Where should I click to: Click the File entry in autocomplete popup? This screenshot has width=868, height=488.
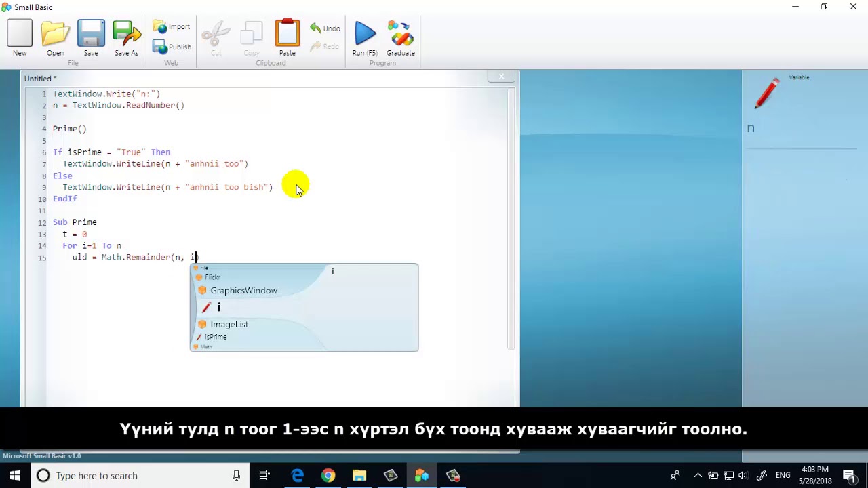pos(203,268)
